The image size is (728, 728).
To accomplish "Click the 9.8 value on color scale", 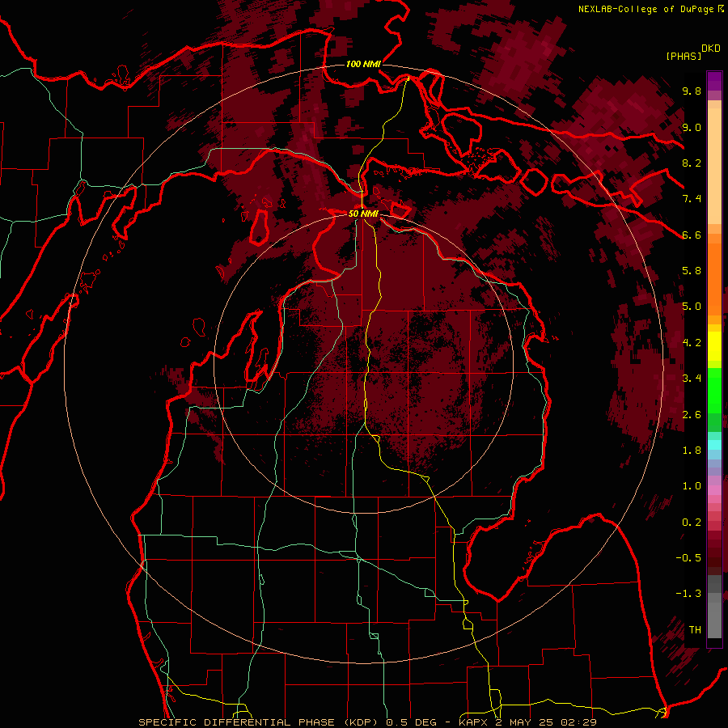I will click(x=692, y=91).
